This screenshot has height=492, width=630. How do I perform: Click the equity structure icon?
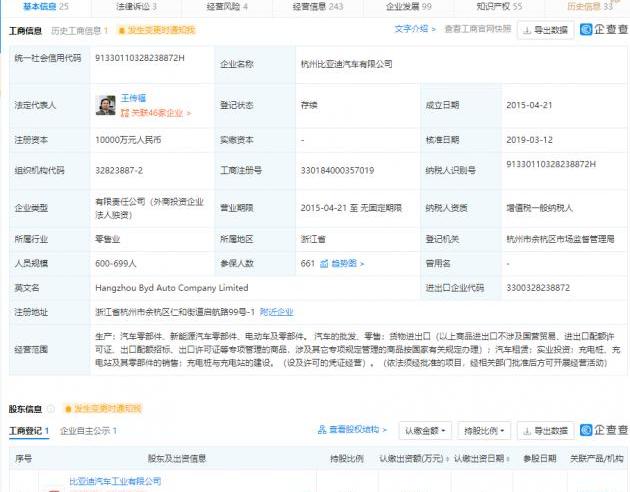tap(322, 430)
